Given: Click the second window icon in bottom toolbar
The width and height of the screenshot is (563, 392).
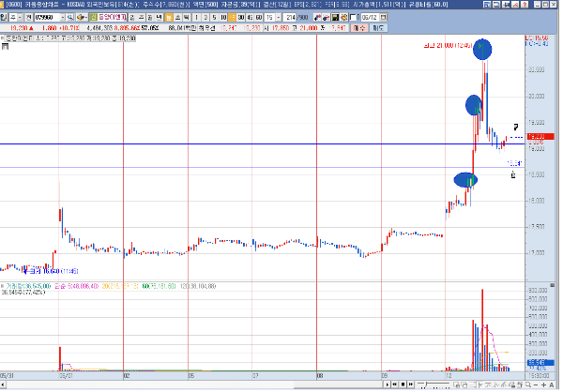Looking at the screenshot, I should (x=464, y=384).
